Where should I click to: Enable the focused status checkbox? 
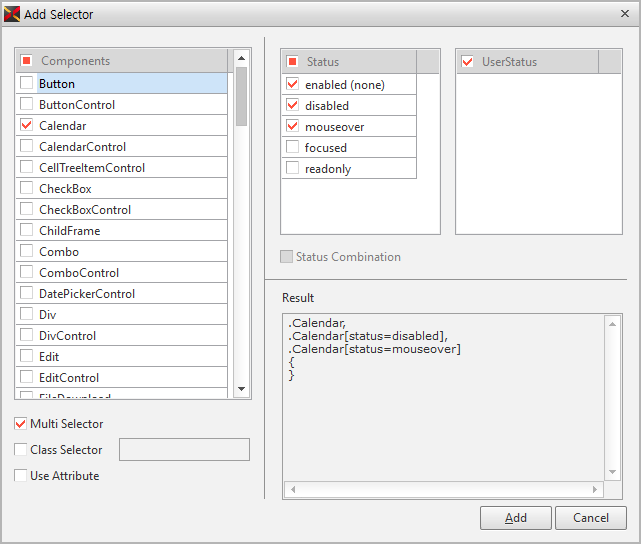click(x=292, y=148)
